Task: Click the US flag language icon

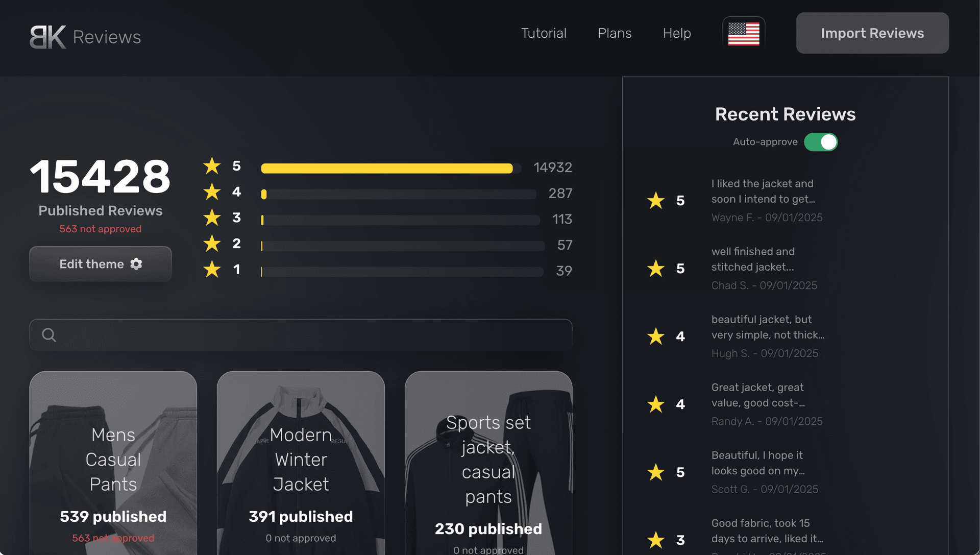Action: pyautogui.click(x=744, y=32)
